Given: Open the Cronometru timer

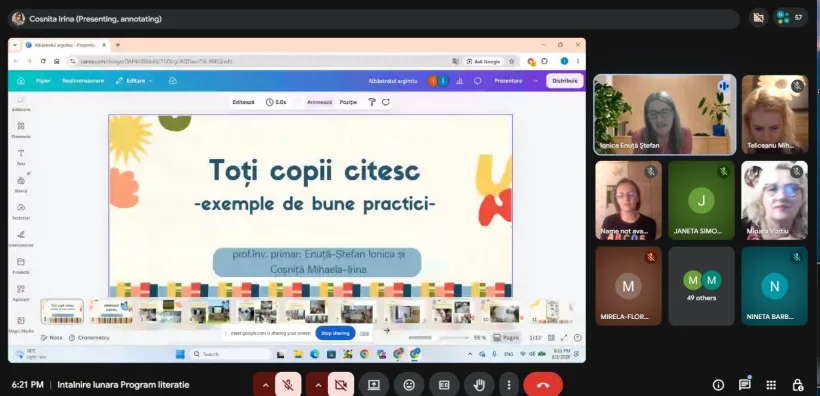Looking at the screenshot, I should (89, 337).
